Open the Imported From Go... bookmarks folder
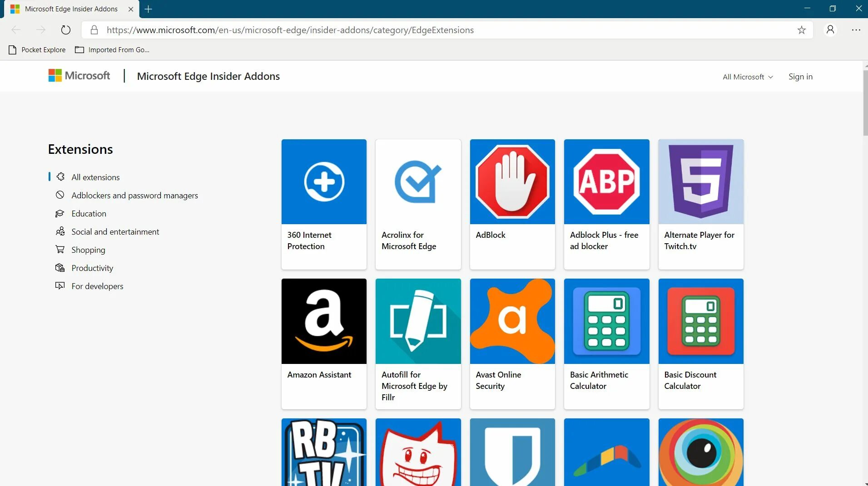 point(112,50)
